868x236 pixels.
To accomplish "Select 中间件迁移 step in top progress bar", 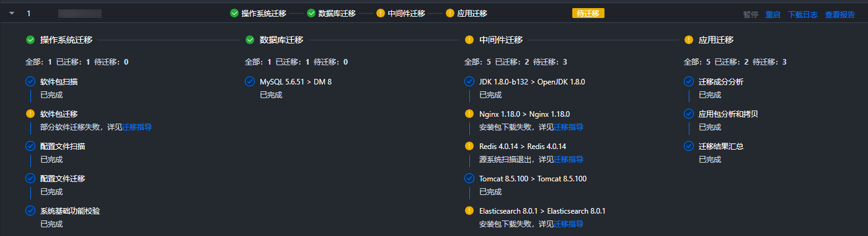I will [x=401, y=13].
